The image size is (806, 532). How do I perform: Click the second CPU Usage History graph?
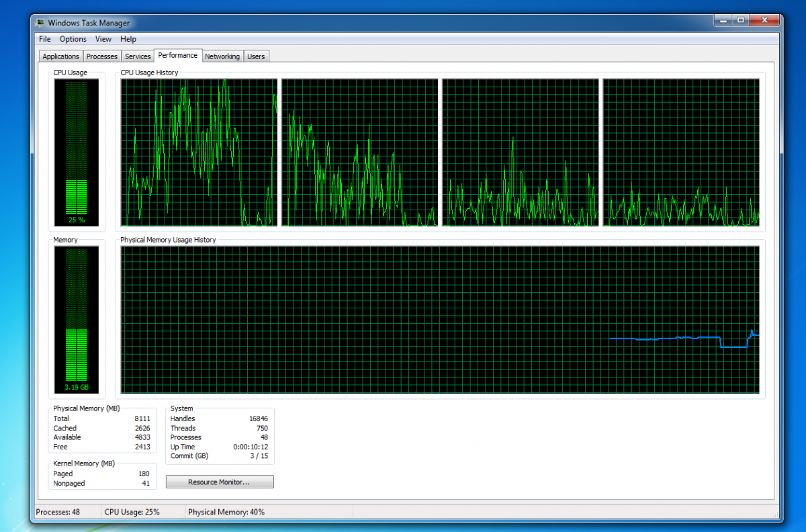click(359, 152)
